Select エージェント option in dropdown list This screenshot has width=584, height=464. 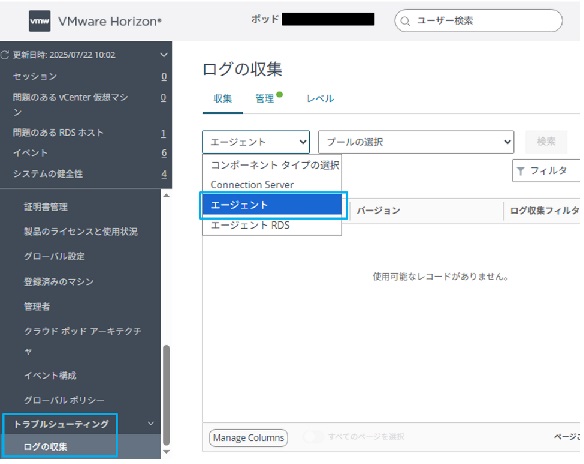click(x=272, y=205)
